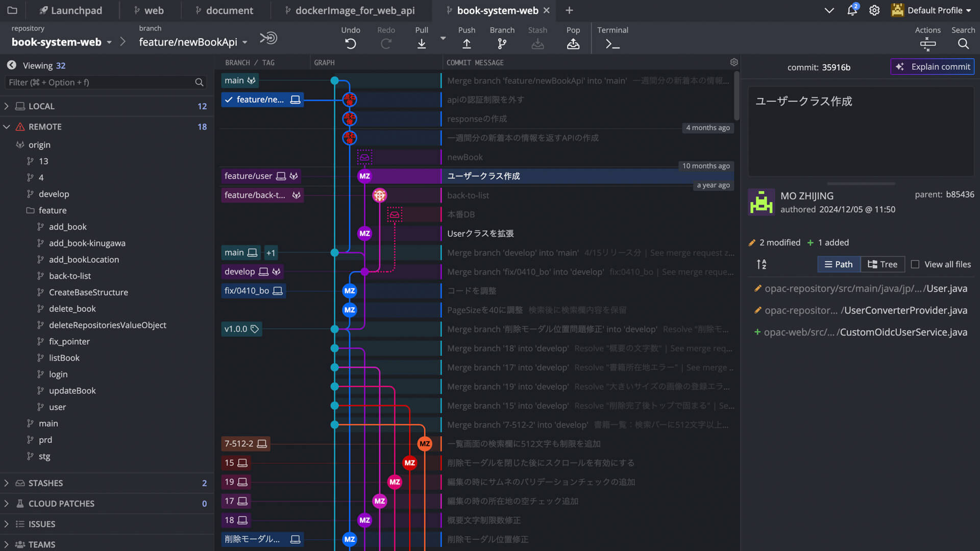Click the Pull icon
Screen dimensions: 980x551
click(422, 44)
